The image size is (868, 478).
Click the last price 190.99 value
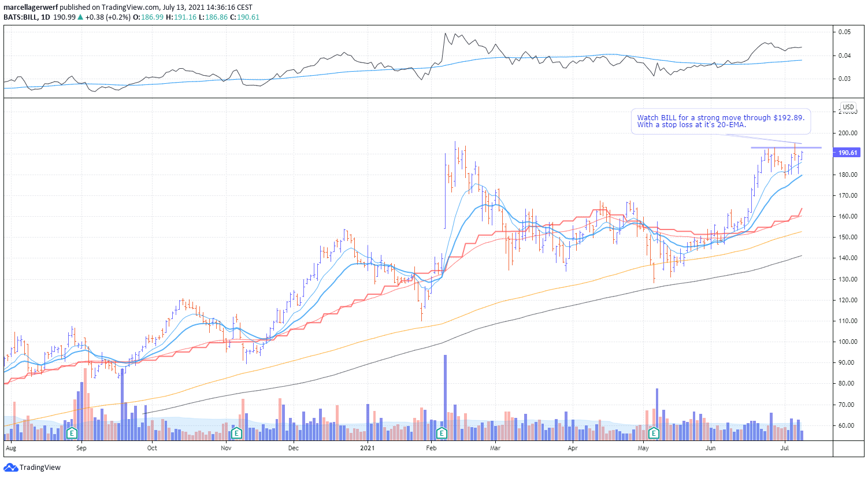pyautogui.click(x=65, y=17)
